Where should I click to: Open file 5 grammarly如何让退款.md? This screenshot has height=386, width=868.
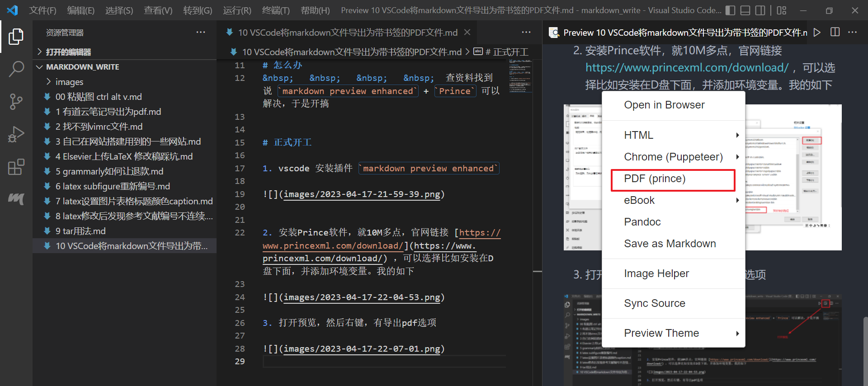(125, 171)
